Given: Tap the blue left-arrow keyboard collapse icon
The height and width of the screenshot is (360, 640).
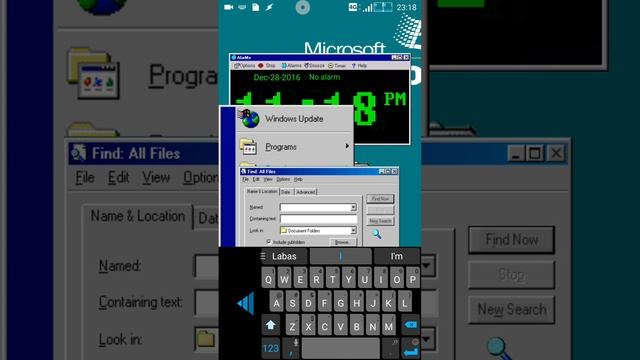Looking at the screenshot, I should coord(246,303).
